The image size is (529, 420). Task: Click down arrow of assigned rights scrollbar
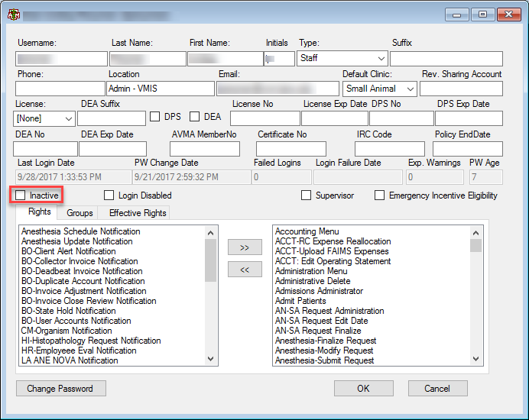pyautogui.click(x=475, y=359)
